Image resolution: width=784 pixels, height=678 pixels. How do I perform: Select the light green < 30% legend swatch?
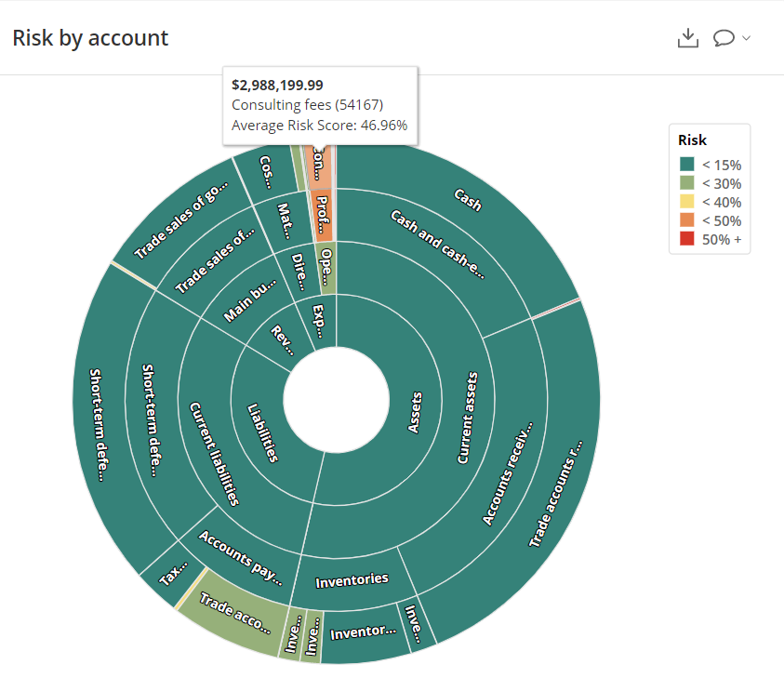pyautogui.click(x=687, y=184)
